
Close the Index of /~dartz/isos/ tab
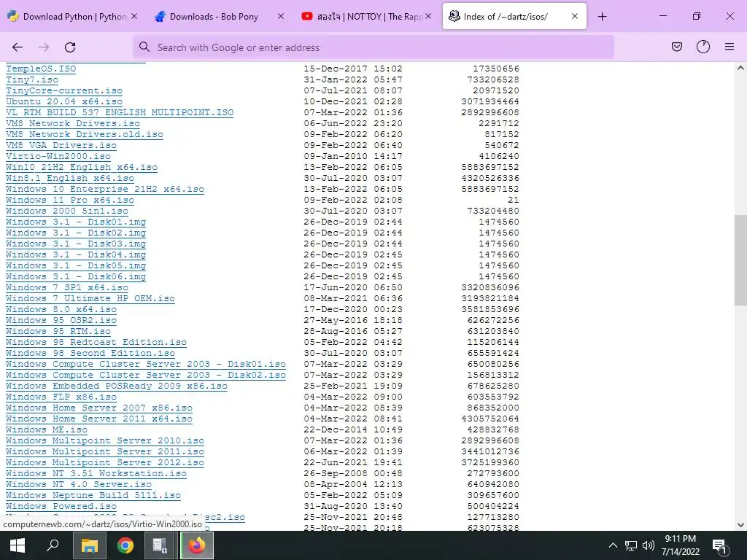click(x=575, y=16)
